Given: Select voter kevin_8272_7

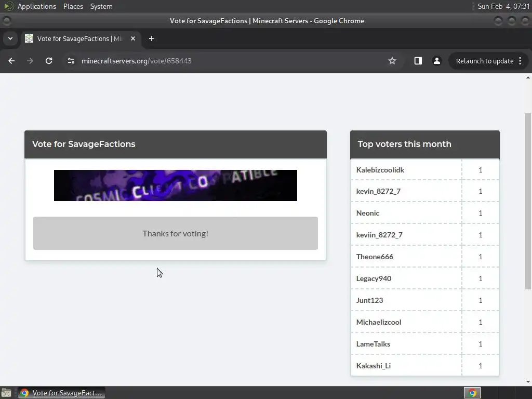Looking at the screenshot, I should pyautogui.click(x=378, y=191).
